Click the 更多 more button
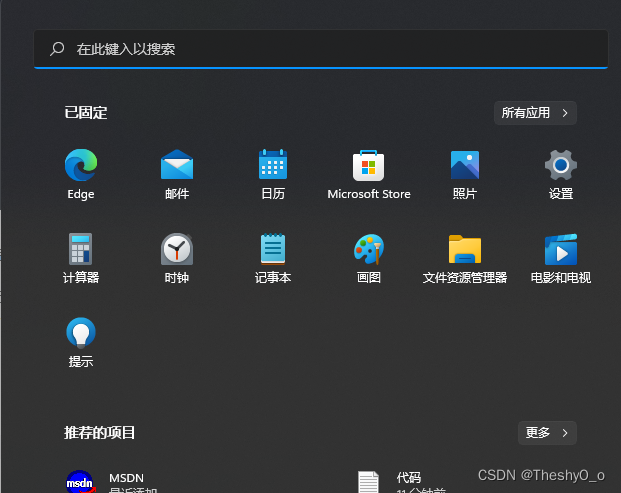This screenshot has width=621, height=493. [x=547, y=433]
